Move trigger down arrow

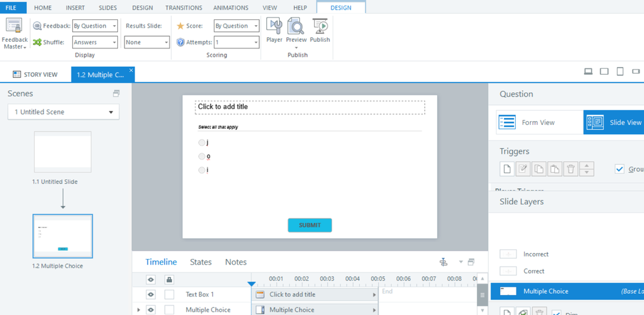[587, 173]
